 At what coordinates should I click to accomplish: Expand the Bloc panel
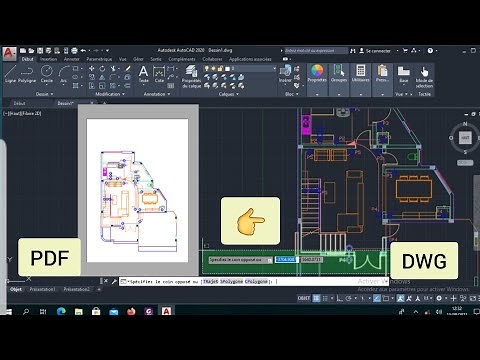291,94
